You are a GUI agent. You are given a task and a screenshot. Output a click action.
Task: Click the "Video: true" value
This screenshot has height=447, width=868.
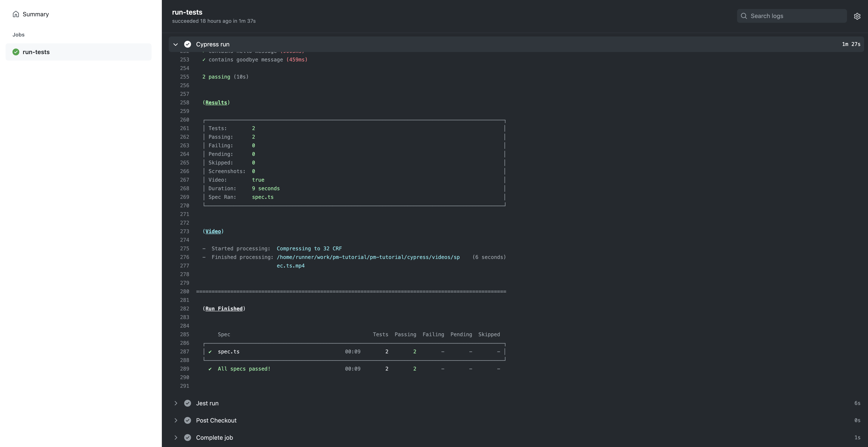258,180
